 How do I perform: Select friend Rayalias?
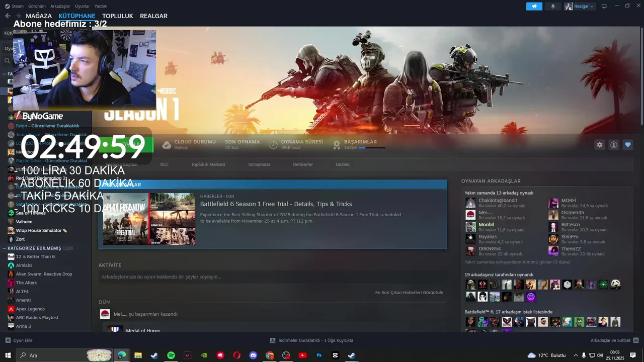tap(488, 237)
